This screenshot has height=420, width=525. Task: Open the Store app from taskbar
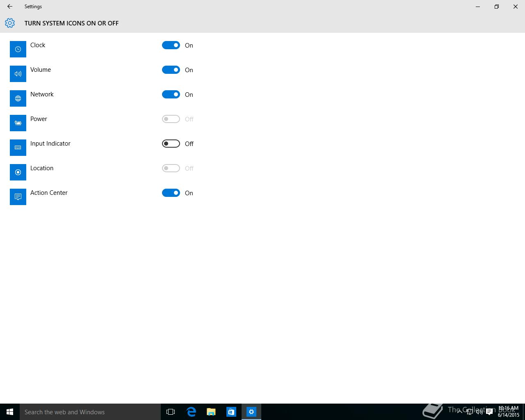(x=231, y=412)
